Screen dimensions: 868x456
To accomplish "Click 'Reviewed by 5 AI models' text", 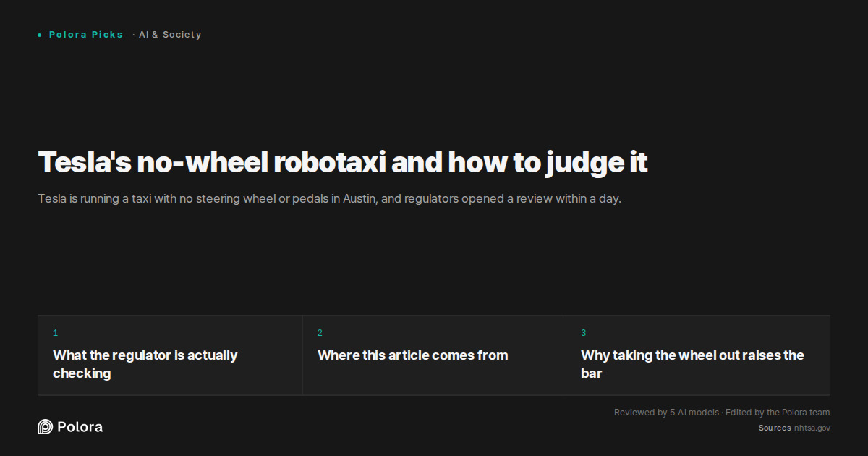I will [x=666, y=413].
